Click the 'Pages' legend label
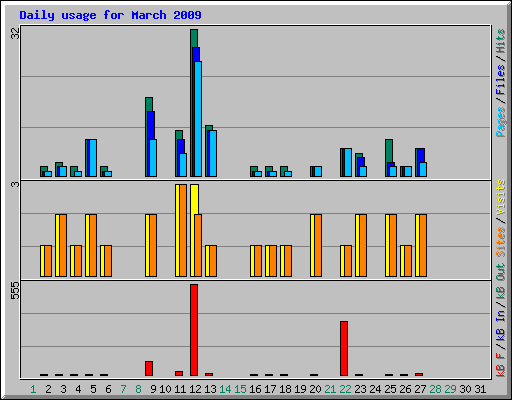This screenshot has height=400, width=512. 501,122
